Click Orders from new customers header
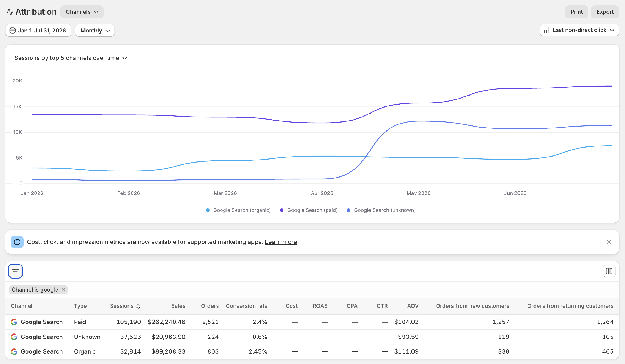625x364 pixels. (473, 306)
